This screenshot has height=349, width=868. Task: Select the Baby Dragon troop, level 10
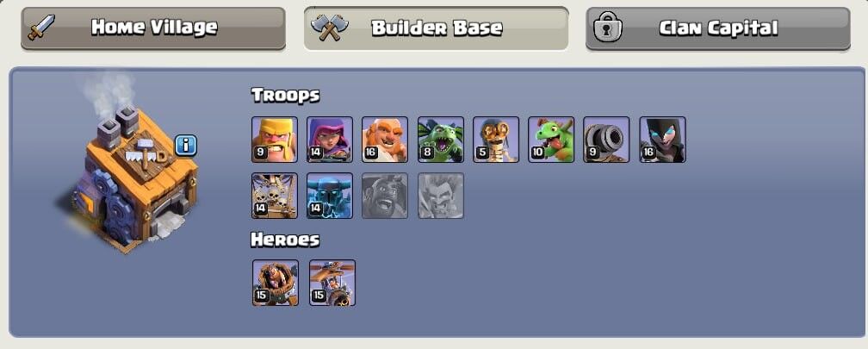click(x=551, y=140)
